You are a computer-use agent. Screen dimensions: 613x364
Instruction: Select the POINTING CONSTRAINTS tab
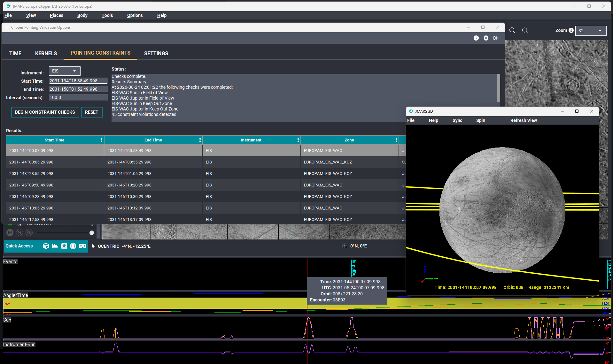click(100, 53)
